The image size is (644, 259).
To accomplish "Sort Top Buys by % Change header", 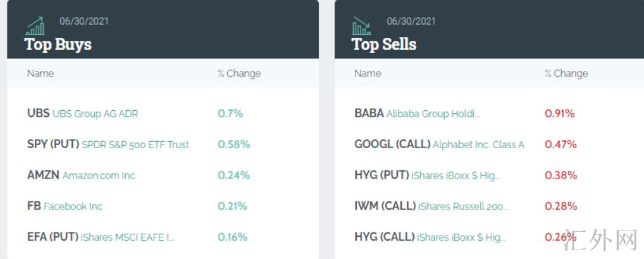I will (x=239, y=73).
